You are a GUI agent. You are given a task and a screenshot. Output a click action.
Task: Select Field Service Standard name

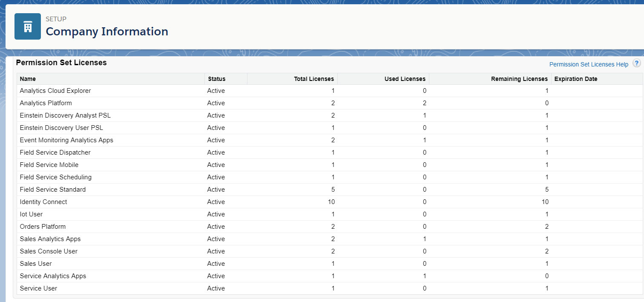[x=53, y=190]
